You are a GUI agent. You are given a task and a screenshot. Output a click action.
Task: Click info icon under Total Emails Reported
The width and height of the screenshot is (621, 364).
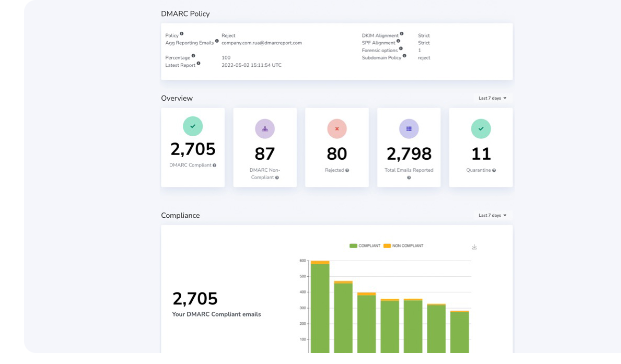[x=409, y=177]
